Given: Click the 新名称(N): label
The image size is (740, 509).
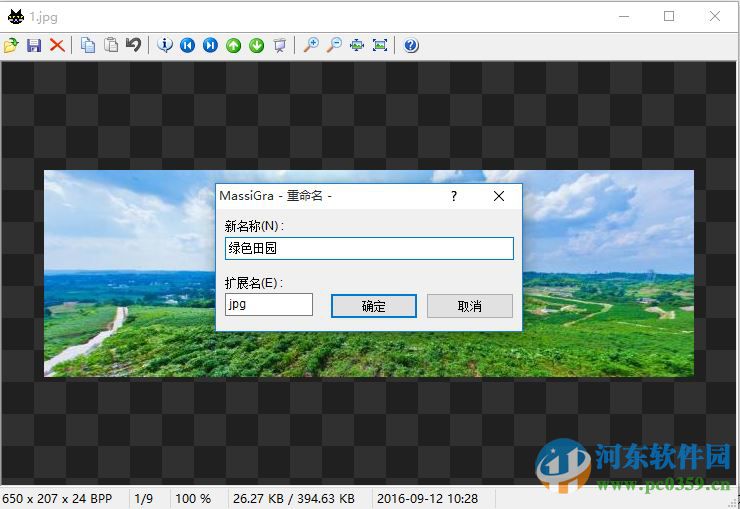Looking at the screenshot, I should point(254,226).
